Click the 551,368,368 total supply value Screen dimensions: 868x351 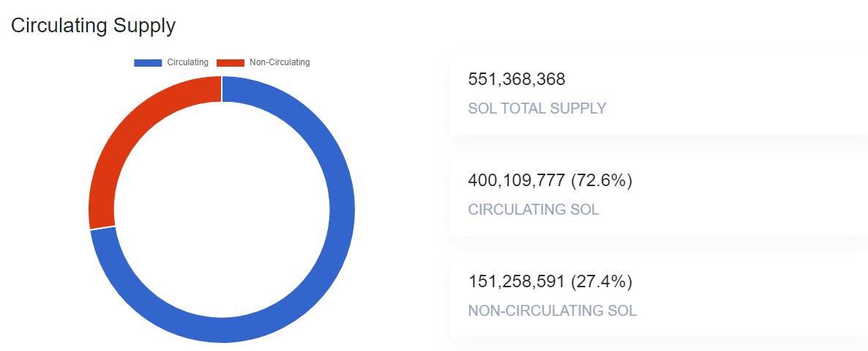pyautogui.click(x=517, y=79)
